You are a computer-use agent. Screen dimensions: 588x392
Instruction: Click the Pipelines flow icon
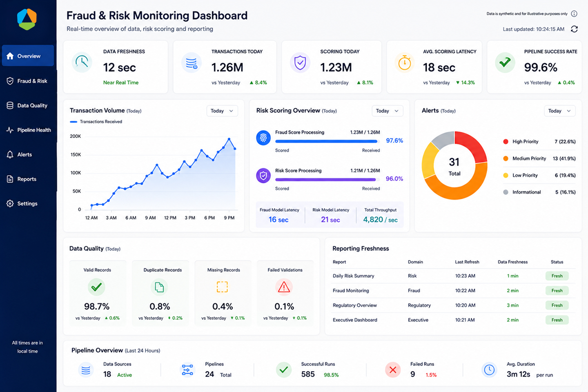[187, 370]
